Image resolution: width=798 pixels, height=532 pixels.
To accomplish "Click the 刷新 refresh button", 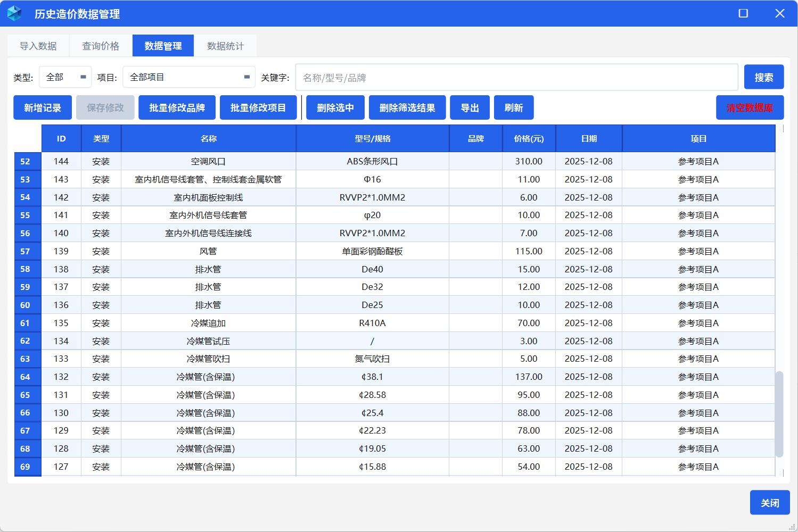I will click(x=513, y=107).
